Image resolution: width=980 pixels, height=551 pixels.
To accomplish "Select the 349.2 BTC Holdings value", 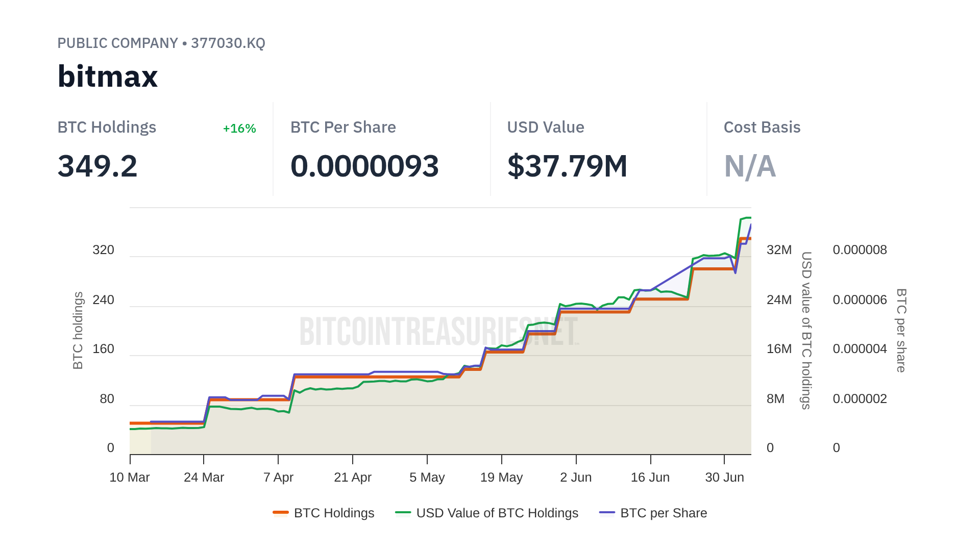I will [x=97, y=166].
